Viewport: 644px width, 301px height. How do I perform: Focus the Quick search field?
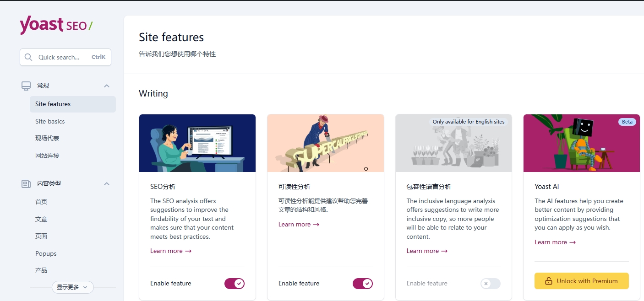[65, 57]
